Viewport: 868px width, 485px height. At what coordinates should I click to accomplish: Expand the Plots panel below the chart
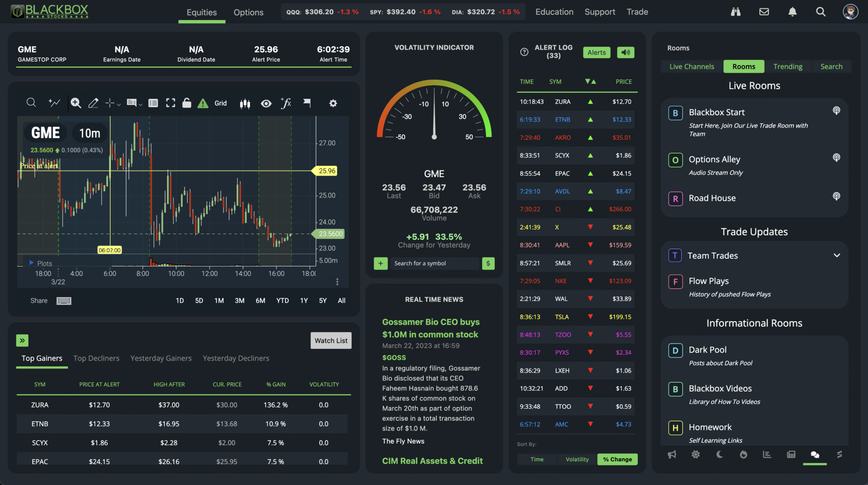coord(32,263)
